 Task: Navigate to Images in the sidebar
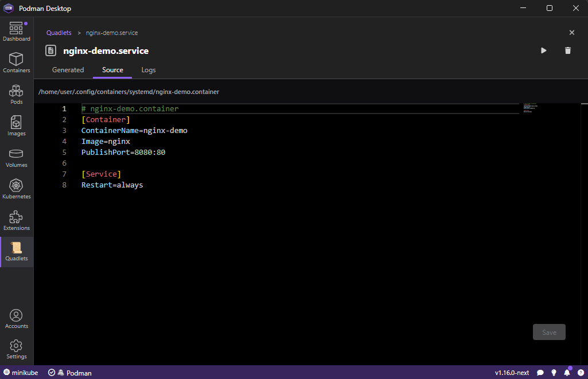coord(16,126)
